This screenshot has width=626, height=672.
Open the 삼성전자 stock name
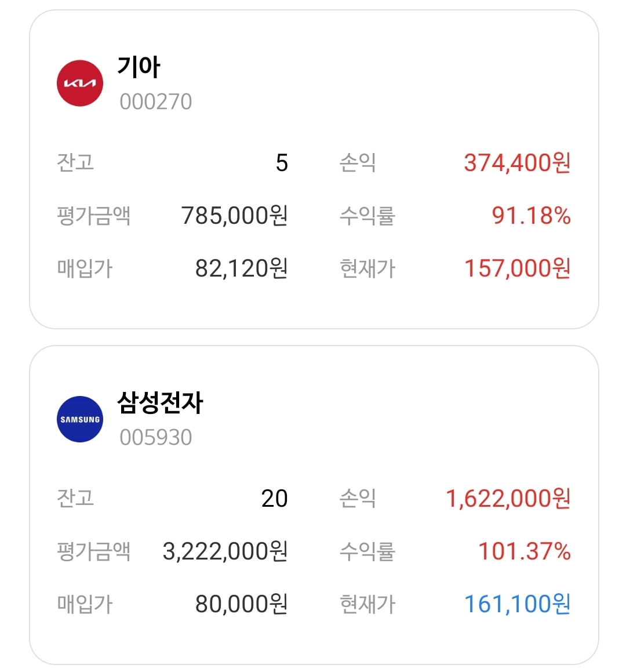point(160,402)
